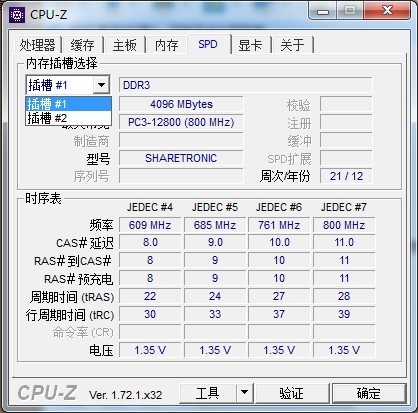418x413 pixels.
Task: Select the 内存 tab
Action: 166,45
